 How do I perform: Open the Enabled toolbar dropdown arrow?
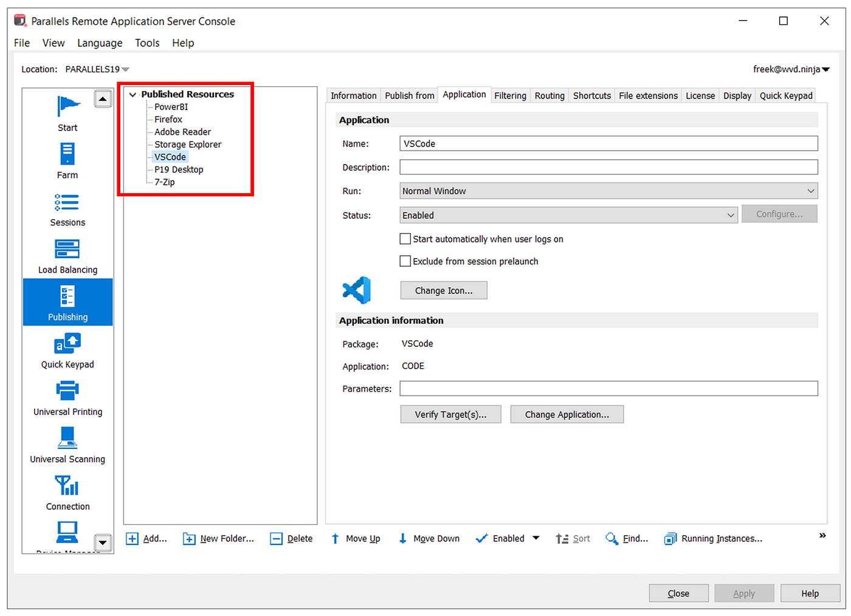[x=536, y=538]
